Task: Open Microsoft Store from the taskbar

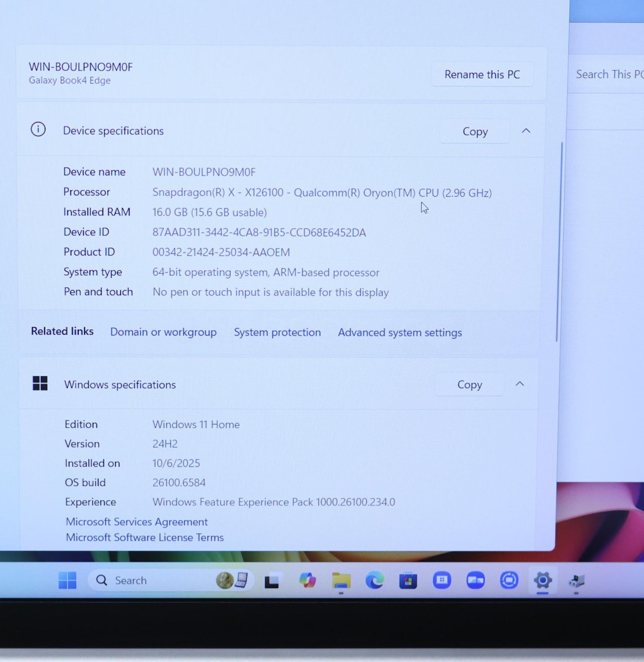Action: point(408,581)
